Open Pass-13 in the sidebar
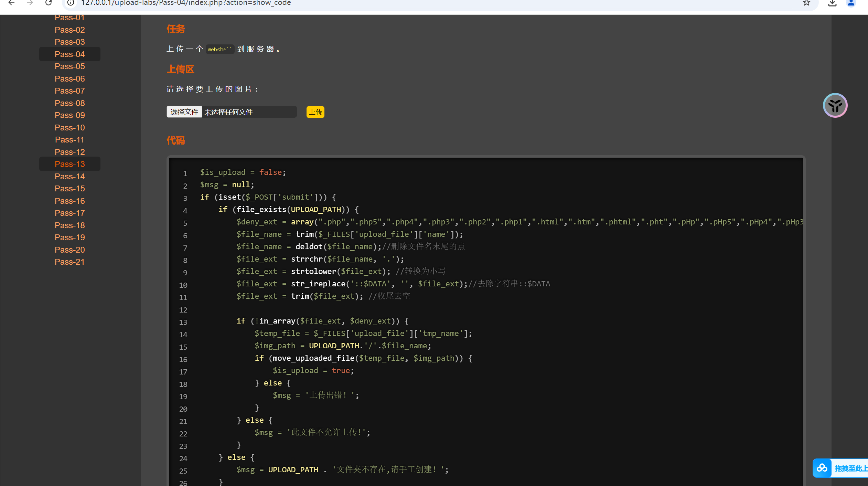 tap(69, 164)
